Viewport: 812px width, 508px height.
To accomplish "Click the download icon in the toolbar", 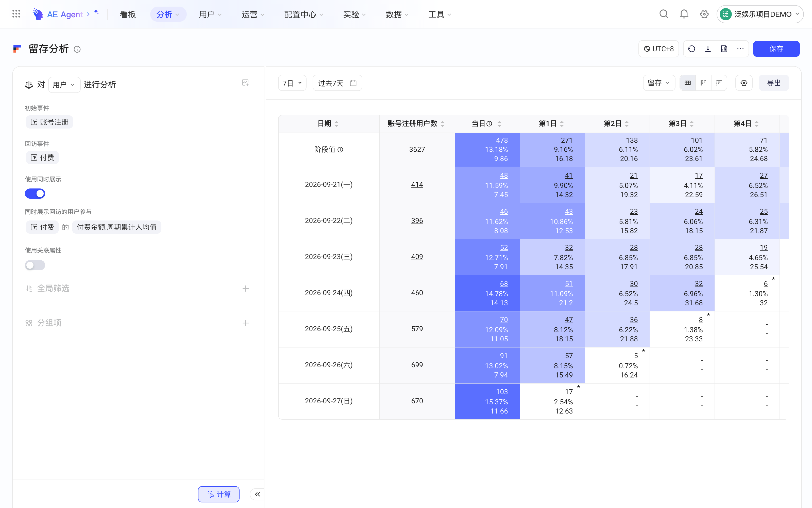I will (x=708, y=49).
